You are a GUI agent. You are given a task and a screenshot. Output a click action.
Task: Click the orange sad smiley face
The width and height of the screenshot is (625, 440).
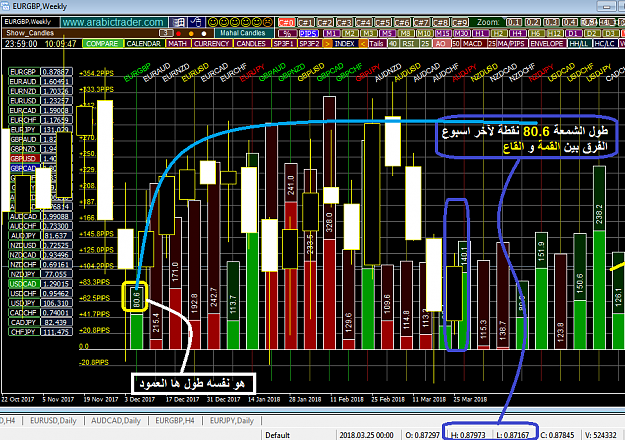pos(268,22)
